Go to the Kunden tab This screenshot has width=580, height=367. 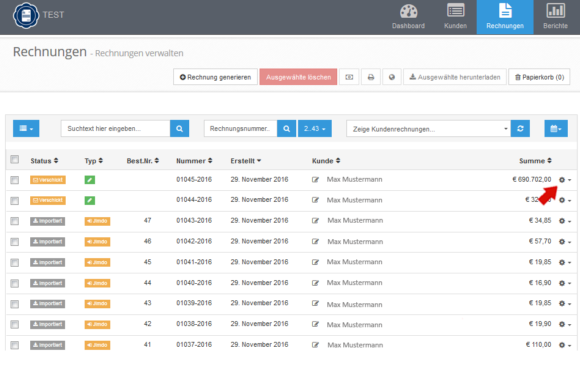point(455,17)
